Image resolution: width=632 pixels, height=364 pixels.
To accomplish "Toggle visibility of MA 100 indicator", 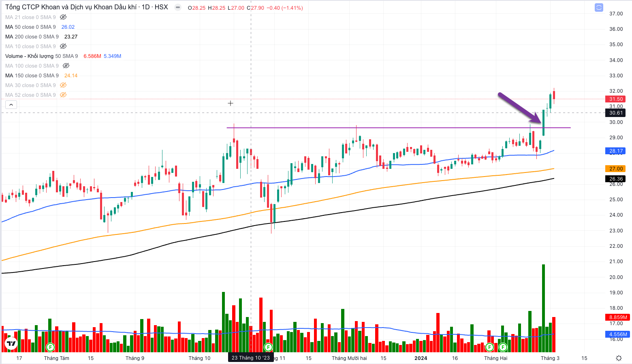I will point(66,66).
